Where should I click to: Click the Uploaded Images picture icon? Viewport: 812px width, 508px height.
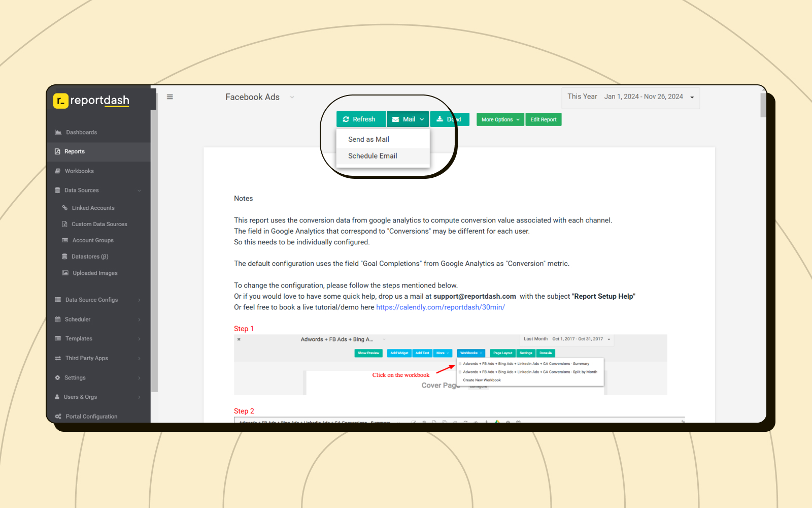coord(65,273)
